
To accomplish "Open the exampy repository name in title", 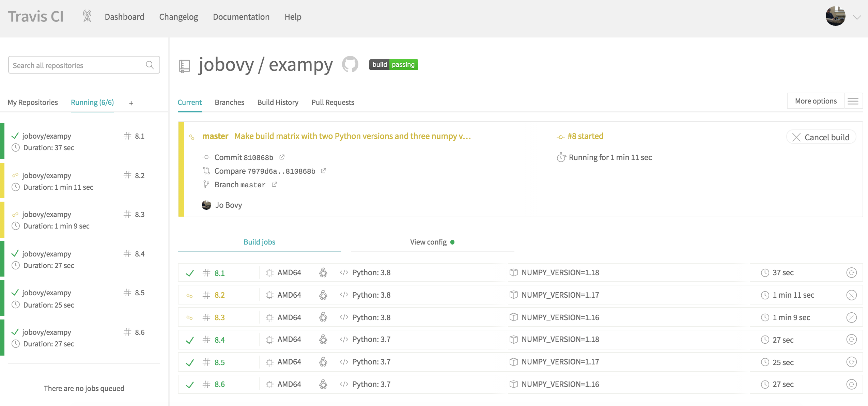I will [x=301, y=65].
